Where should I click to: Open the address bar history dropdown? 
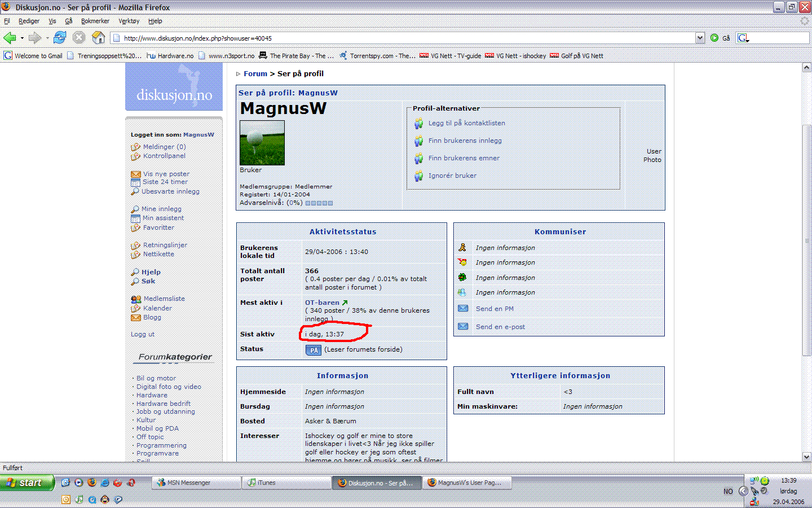(x=700, y=38)
